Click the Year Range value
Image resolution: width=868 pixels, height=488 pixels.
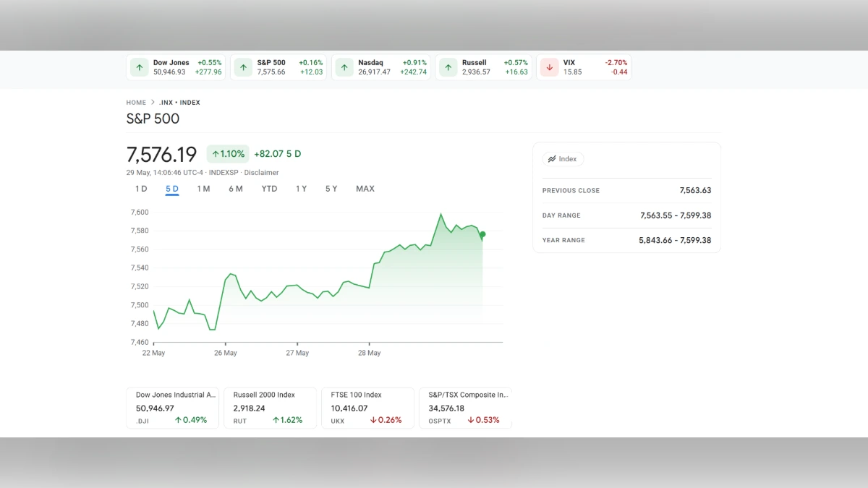[x=675, y=240]
